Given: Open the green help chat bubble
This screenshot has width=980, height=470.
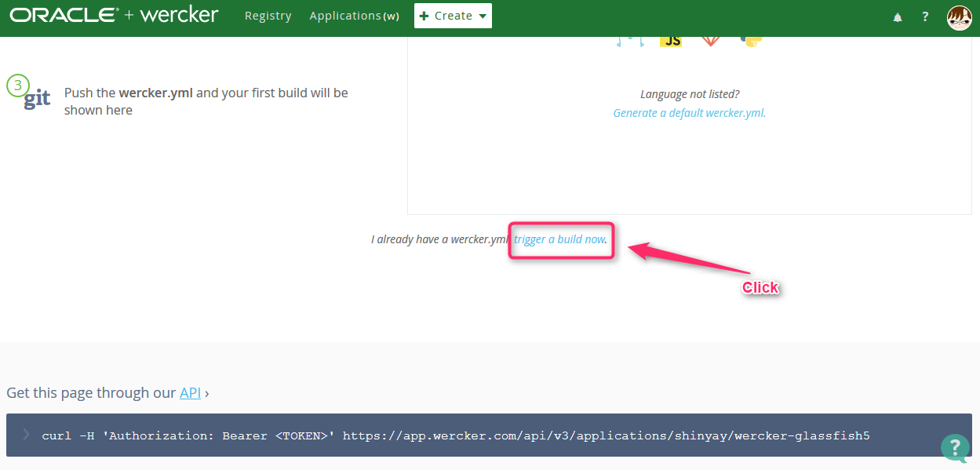Looking at the screenshot, I should (x=954, y=447).
